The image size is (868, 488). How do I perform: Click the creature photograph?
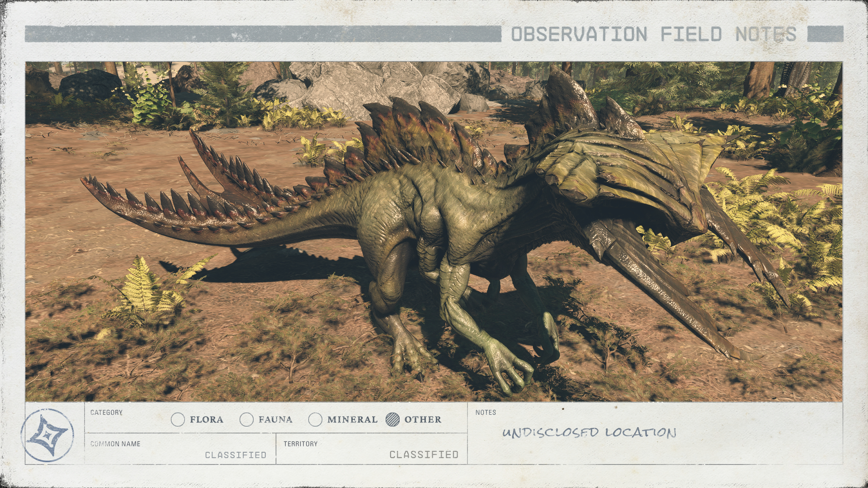click(x=434, y=232)
